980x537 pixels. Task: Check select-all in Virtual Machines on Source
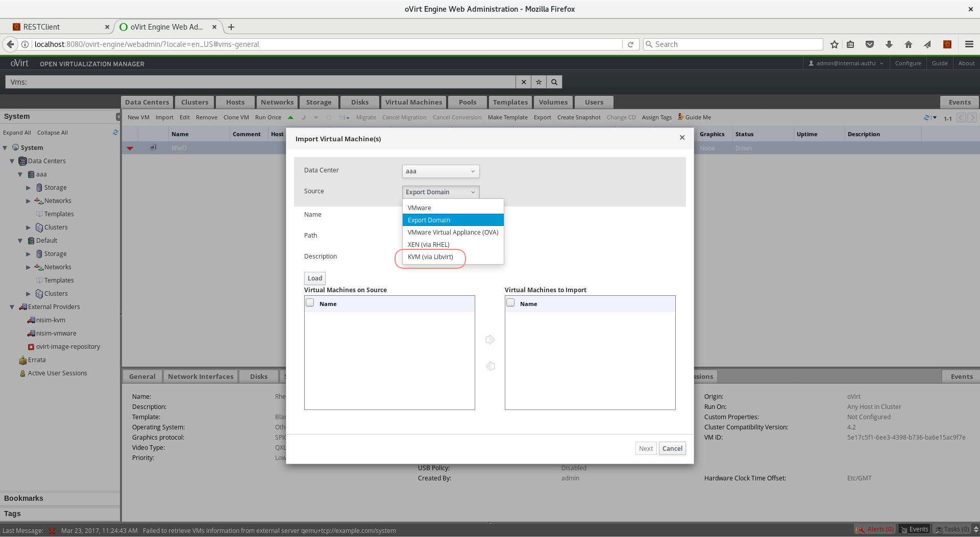point(310,303)
